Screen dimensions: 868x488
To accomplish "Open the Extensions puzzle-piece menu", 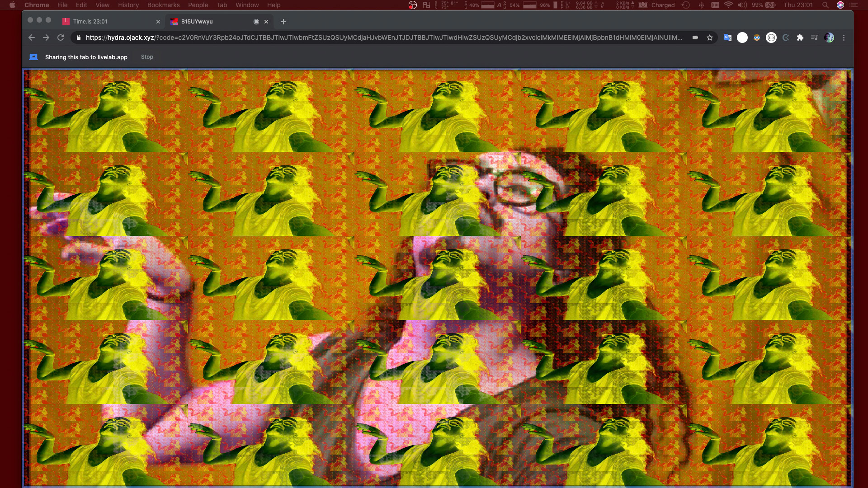I will coord(800,38).
